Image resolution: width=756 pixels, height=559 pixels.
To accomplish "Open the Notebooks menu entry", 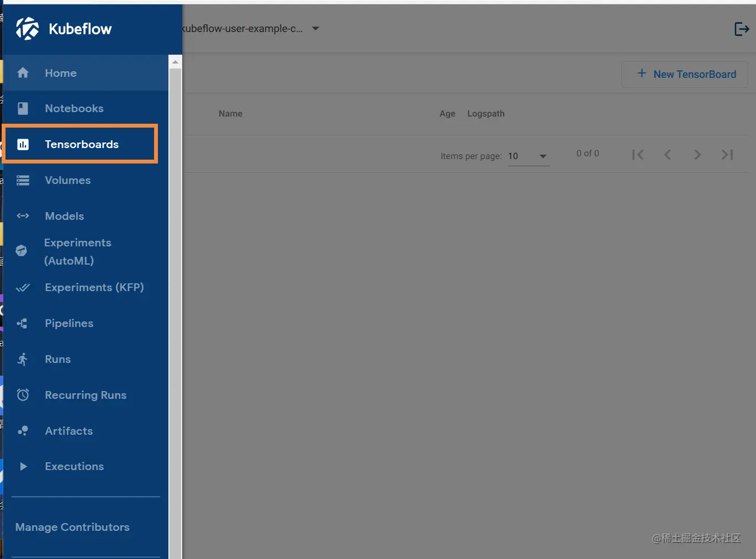I will (x=86, y=108).
